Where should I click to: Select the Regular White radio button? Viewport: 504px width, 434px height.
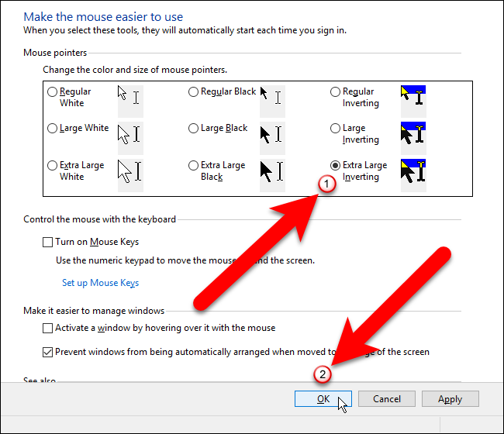coord(53,92)
